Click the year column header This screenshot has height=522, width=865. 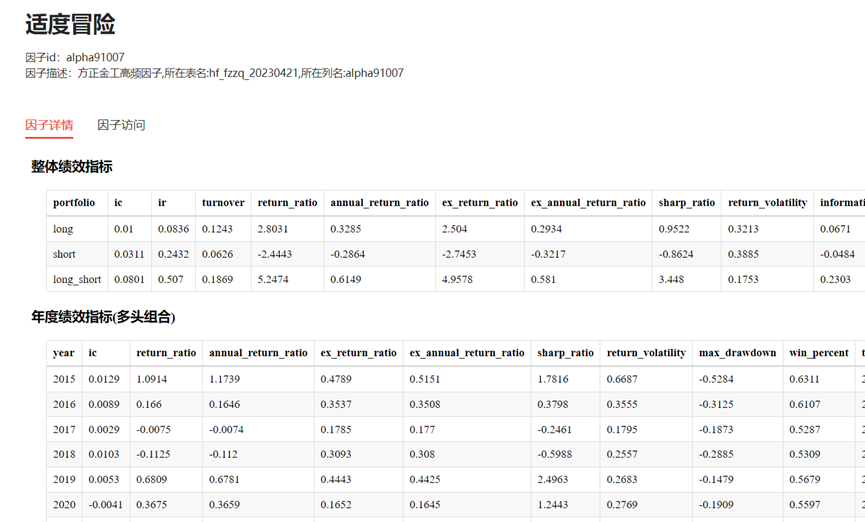[x=63, y=353]
